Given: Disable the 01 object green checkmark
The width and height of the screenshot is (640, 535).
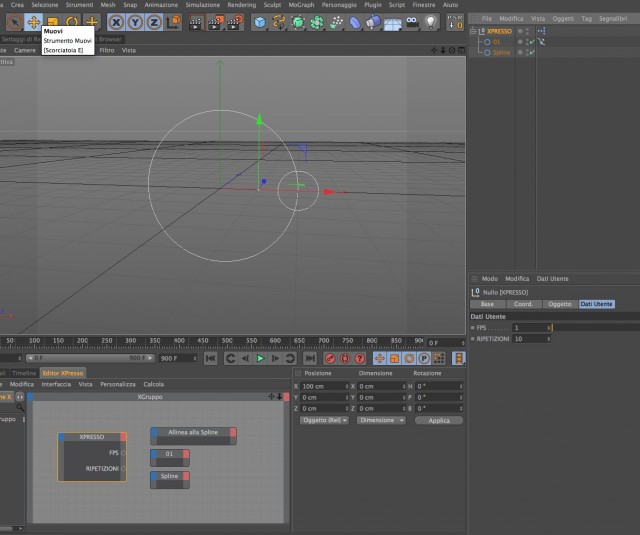Looking at the screenshot, I should 532,42.
